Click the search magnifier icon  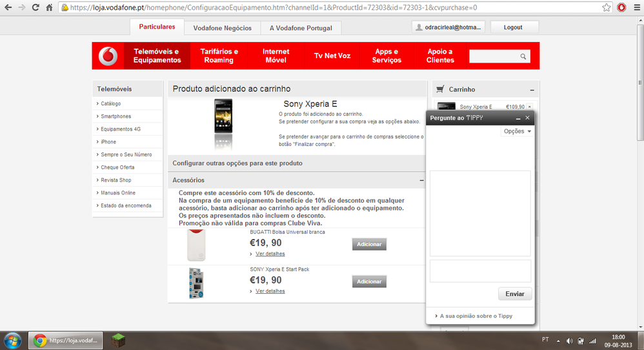tap(523, 57)
